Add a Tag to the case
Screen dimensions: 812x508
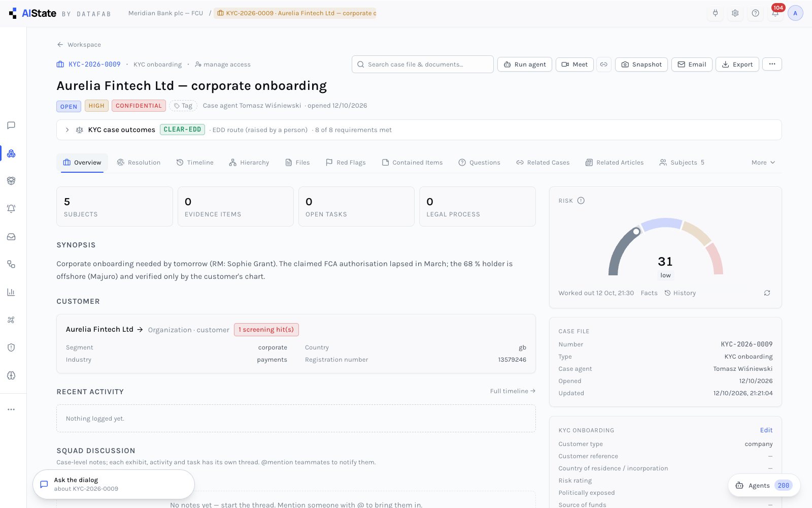pyautogui.click(x=183, y=106)
